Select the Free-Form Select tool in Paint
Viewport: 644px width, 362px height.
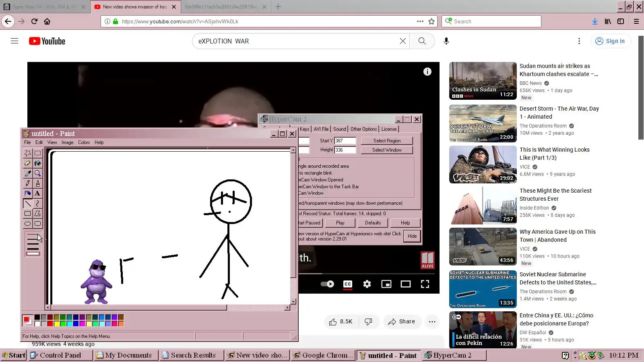(28, 153)
